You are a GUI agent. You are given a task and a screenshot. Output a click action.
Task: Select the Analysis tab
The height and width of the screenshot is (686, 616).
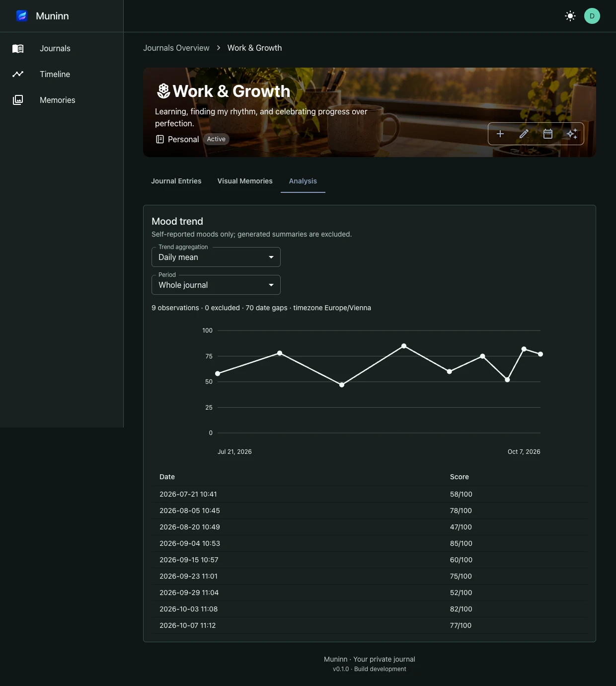pyautogui.click(x=303, y=181)
